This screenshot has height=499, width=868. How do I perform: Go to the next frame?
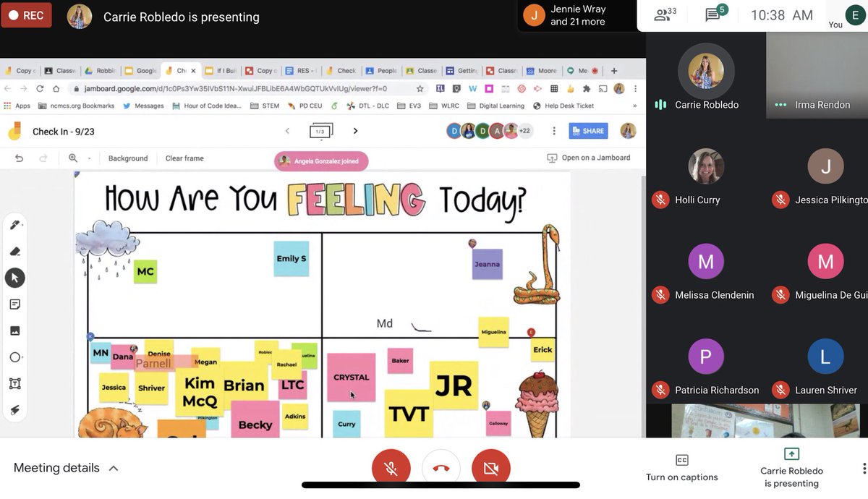pyautogui.click(x=355, y=131)
